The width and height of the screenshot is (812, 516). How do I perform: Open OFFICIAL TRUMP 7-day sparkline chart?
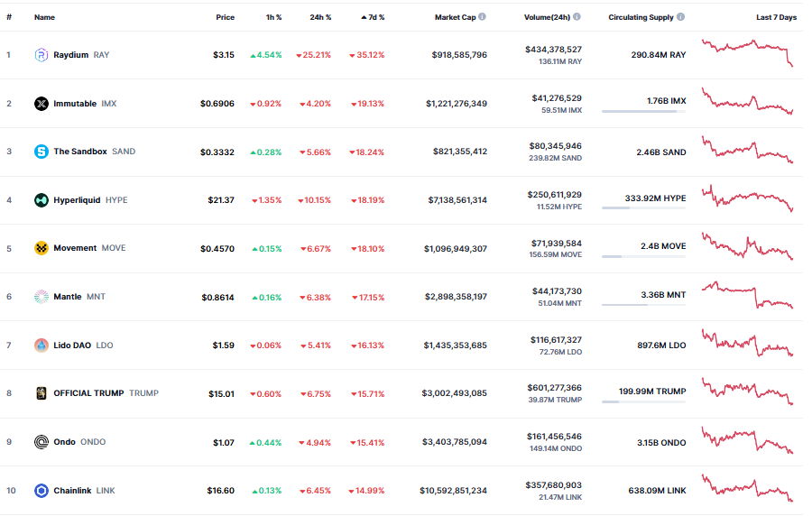(x=747, y=392)
